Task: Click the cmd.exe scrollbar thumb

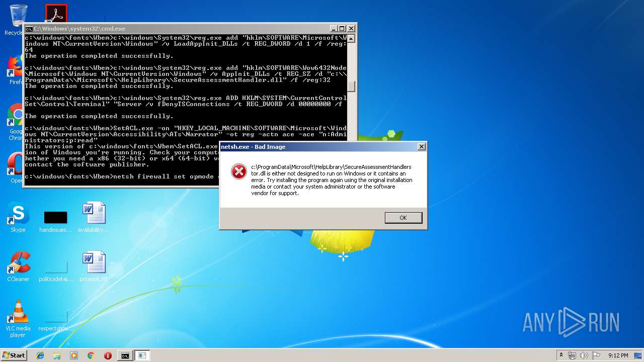Action: (x=351, y=86)
